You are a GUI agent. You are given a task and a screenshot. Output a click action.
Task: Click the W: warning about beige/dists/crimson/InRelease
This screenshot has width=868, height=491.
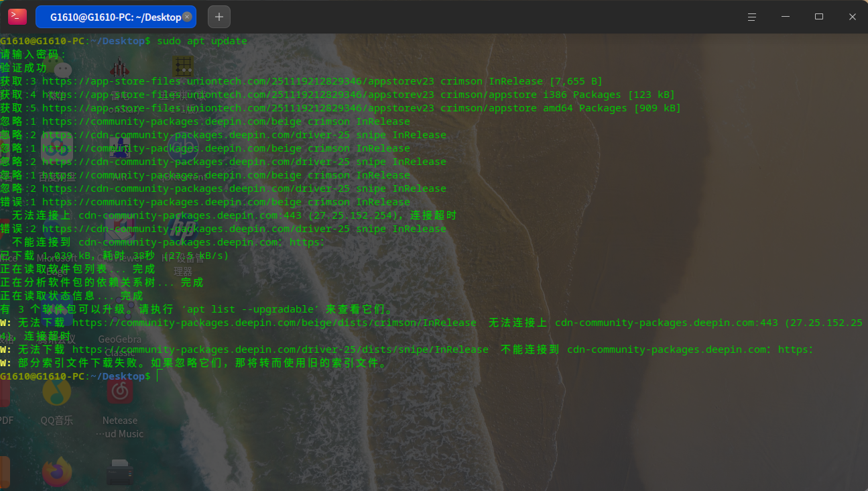pos(432,329)
